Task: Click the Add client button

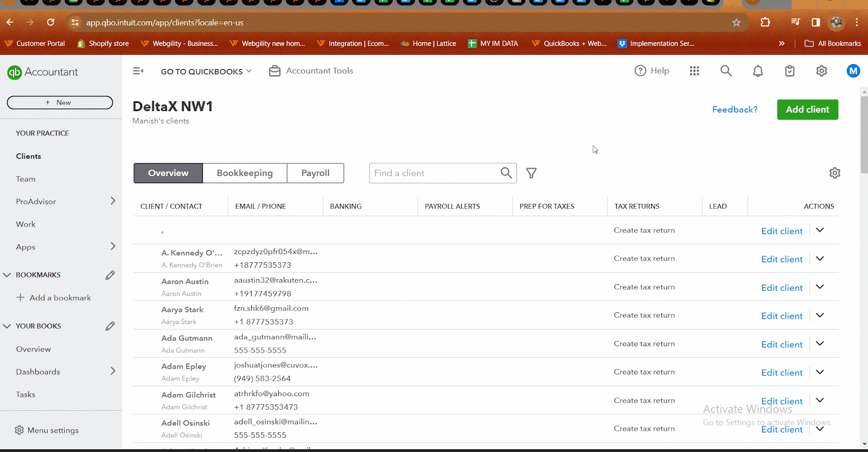Action: [x=807, y=109]
